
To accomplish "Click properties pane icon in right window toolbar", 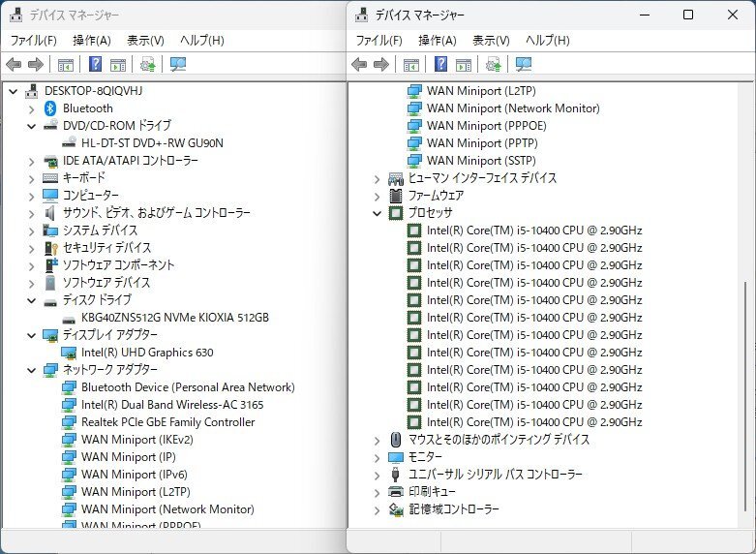I will [x=464, y=65].
